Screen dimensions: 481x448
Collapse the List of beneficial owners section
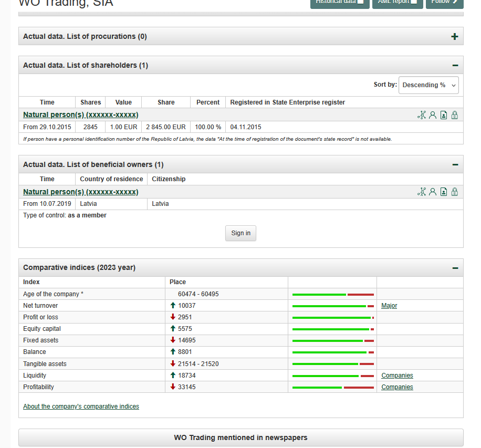click(455, 165)
